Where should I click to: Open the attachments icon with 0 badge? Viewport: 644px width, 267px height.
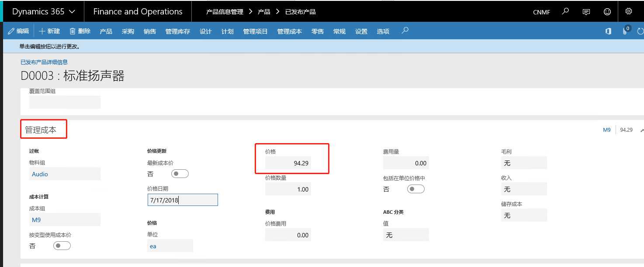coord(626,31)
